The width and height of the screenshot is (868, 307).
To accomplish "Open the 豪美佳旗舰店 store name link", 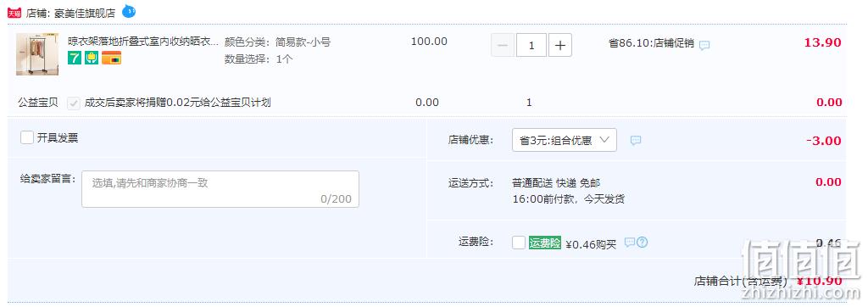I will point(85,14).
